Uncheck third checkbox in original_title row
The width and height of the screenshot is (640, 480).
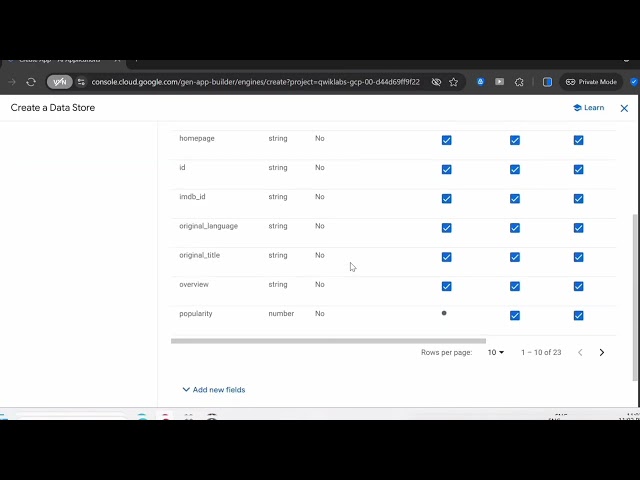[578, 257]
